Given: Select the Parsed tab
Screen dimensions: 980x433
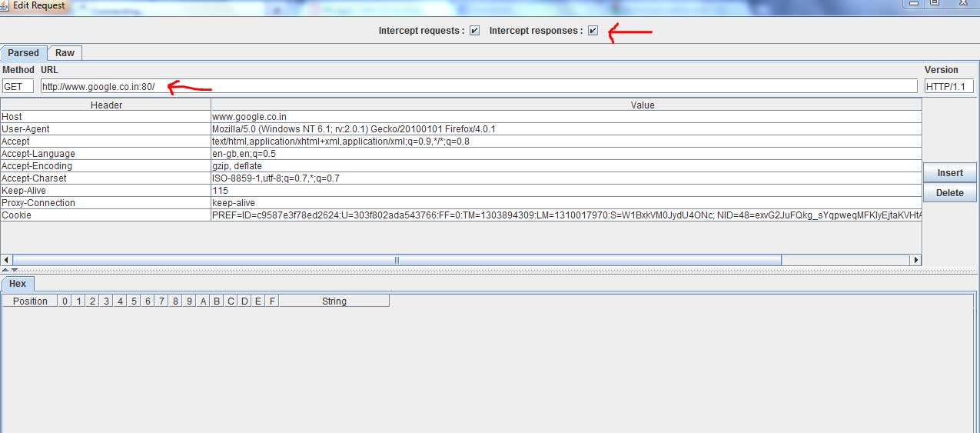Looking at the screenshot, I should point(23,53).
